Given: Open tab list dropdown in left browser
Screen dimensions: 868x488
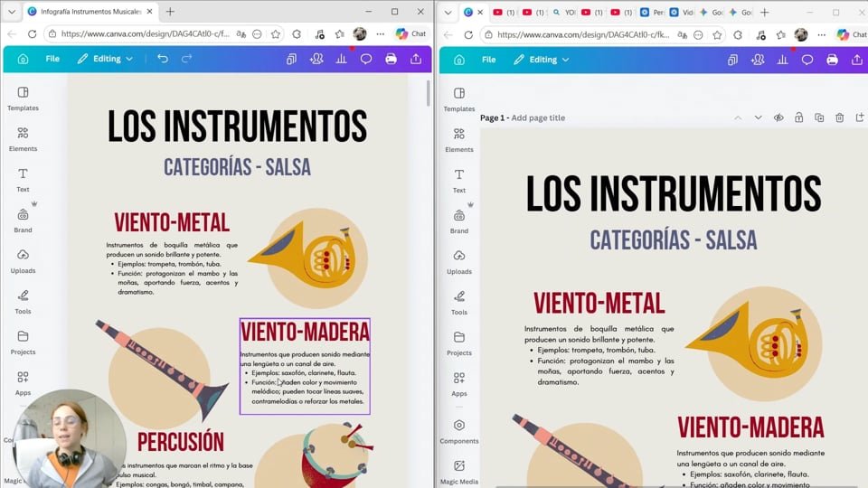Looking at the screenshot, I should tap(12, 12).
